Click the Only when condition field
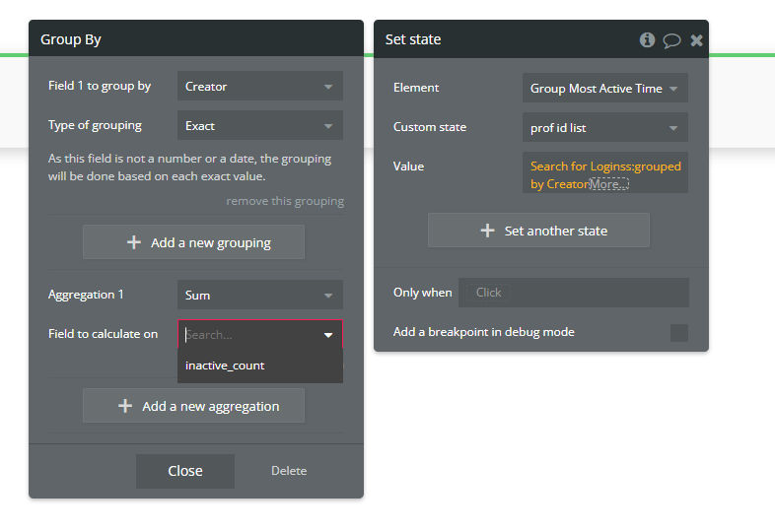The height and width of the screenshot is (532, 775). coord(574,293)
